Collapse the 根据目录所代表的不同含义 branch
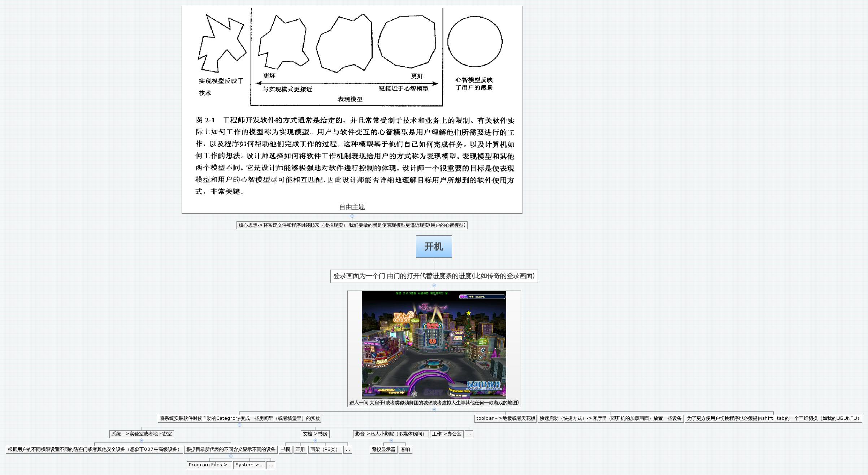Image resolution: width=868 pixels, height=475 pixels. (x=231, y=456)
